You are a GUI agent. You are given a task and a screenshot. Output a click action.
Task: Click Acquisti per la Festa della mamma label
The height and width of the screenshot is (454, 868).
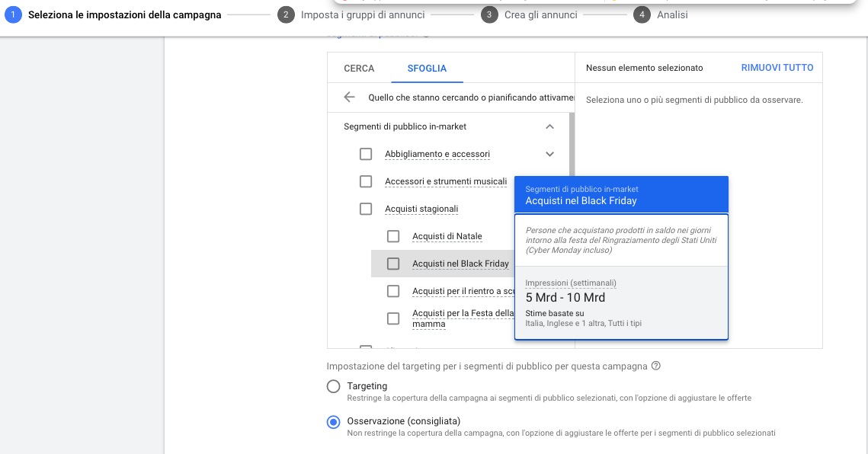coord(463,318)
